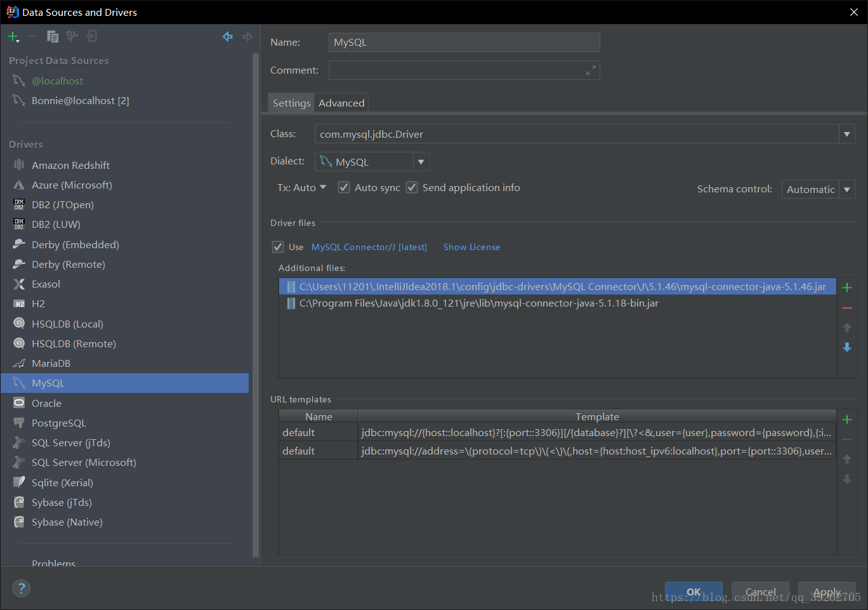868x610 pixels.
Task: Remove URL template with the minus icon
Action: (x=847, y=439)
